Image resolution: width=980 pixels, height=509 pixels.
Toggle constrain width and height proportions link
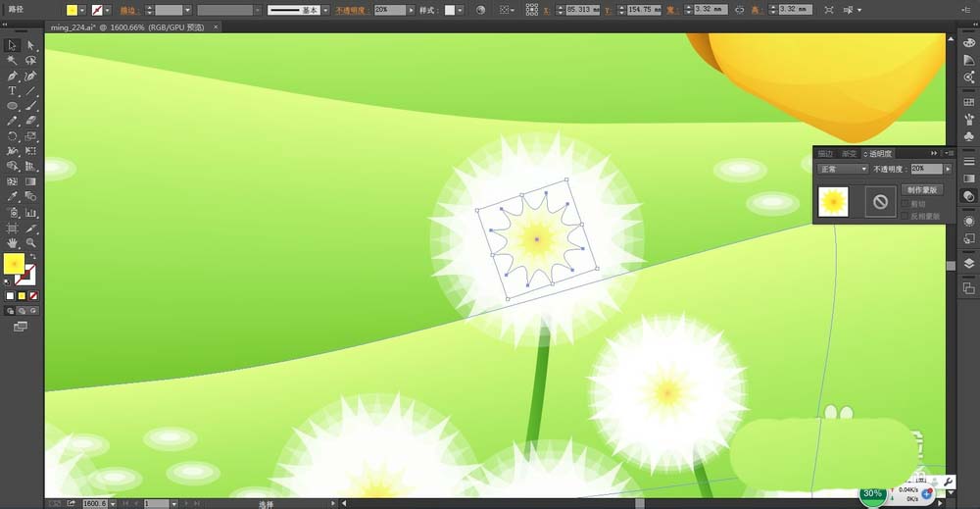[x=739, y=10]
